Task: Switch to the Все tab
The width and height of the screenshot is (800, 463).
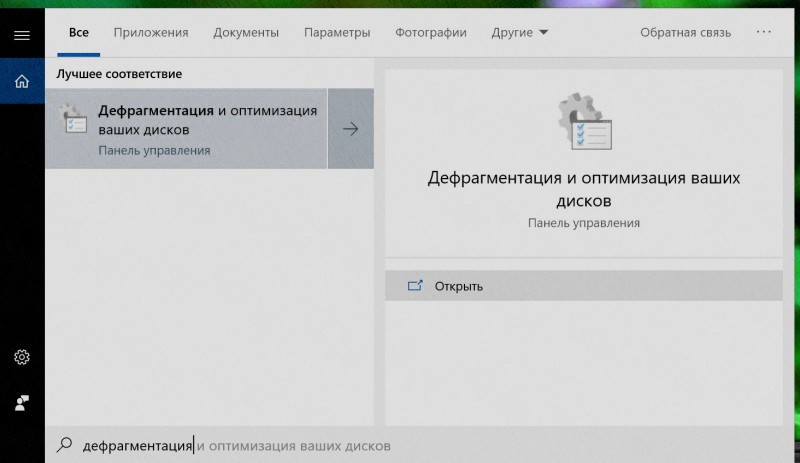Action: point(79,33)
